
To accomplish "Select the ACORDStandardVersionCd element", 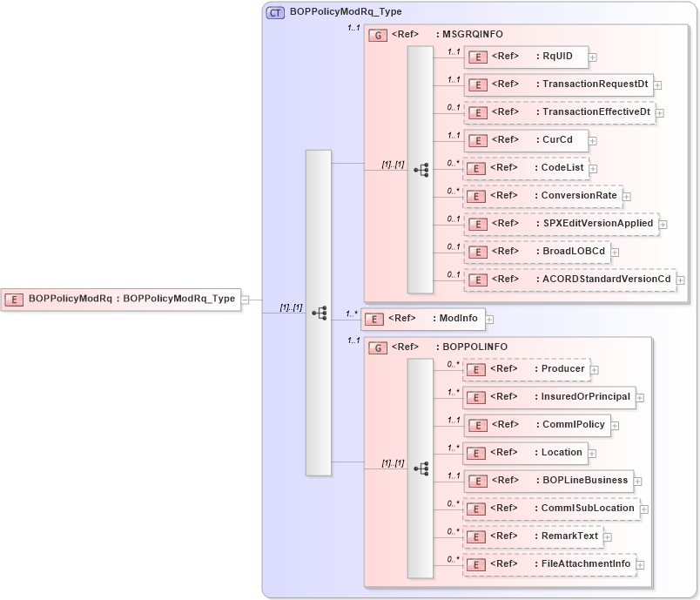I will pyautogui.click(x=566, y=280).
